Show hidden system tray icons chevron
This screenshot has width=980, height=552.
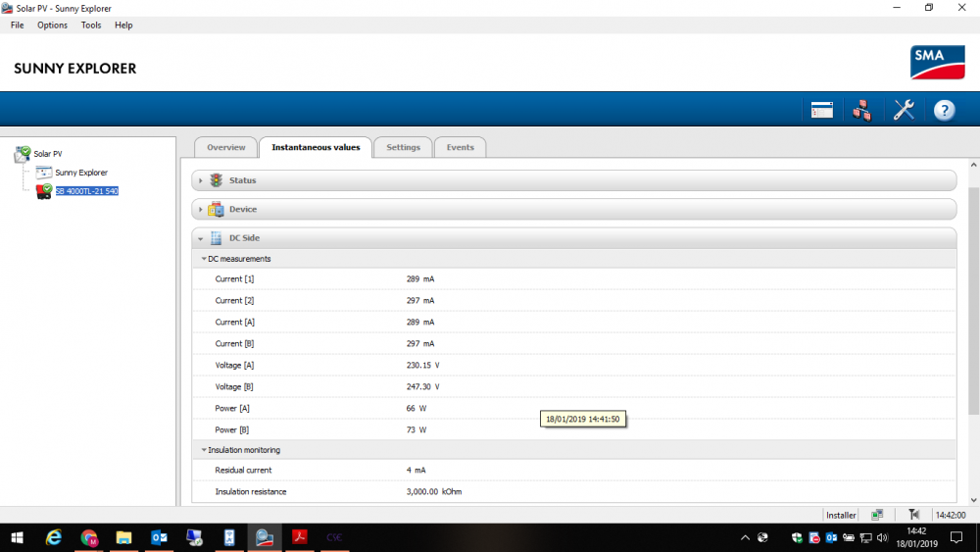click(745, 537)
